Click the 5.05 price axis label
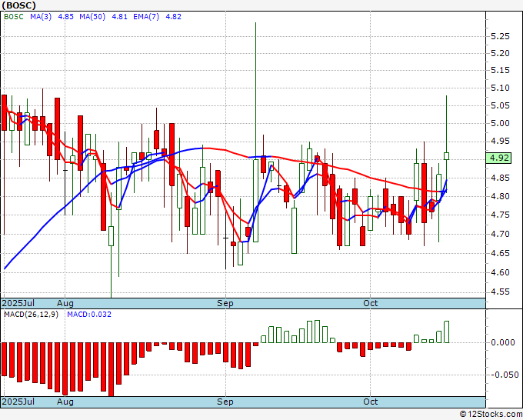Image resolution: width=523 pixels, height=420 pixels. (x=501, y=105)
